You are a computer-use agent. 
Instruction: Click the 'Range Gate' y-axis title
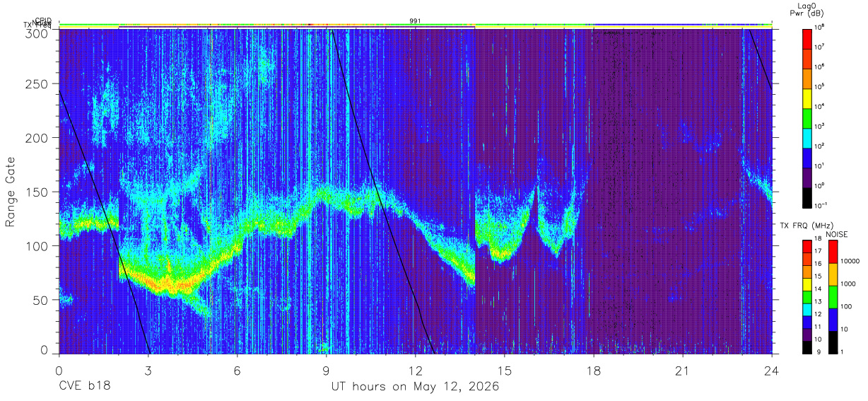pos(11,191)
